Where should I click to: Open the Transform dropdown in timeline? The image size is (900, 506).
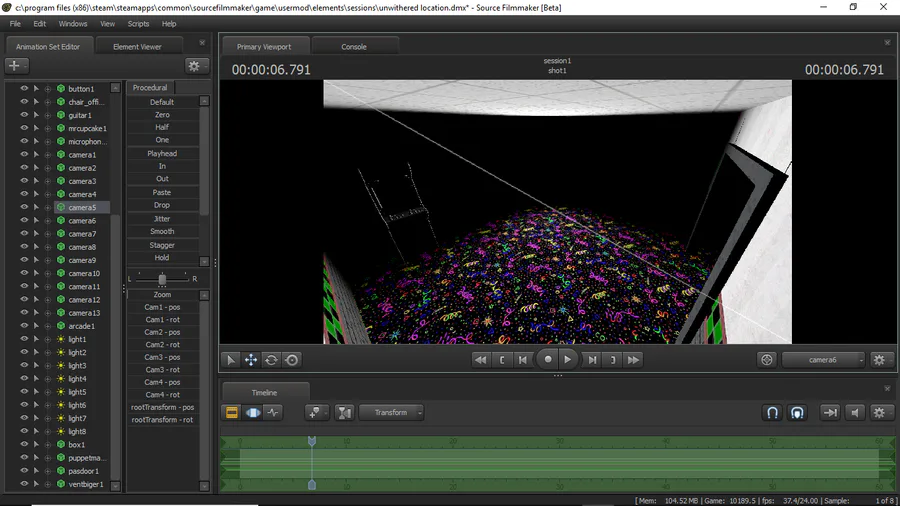(x=392, y=412)
